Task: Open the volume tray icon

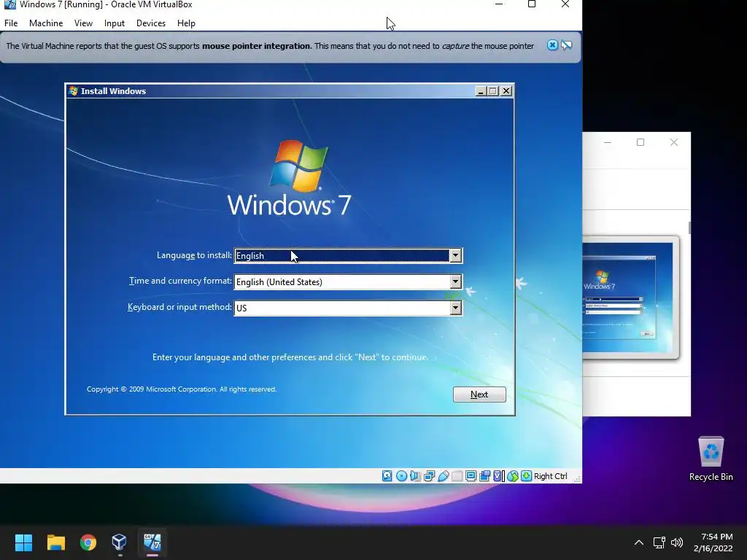Action: [x=676, y=542]
